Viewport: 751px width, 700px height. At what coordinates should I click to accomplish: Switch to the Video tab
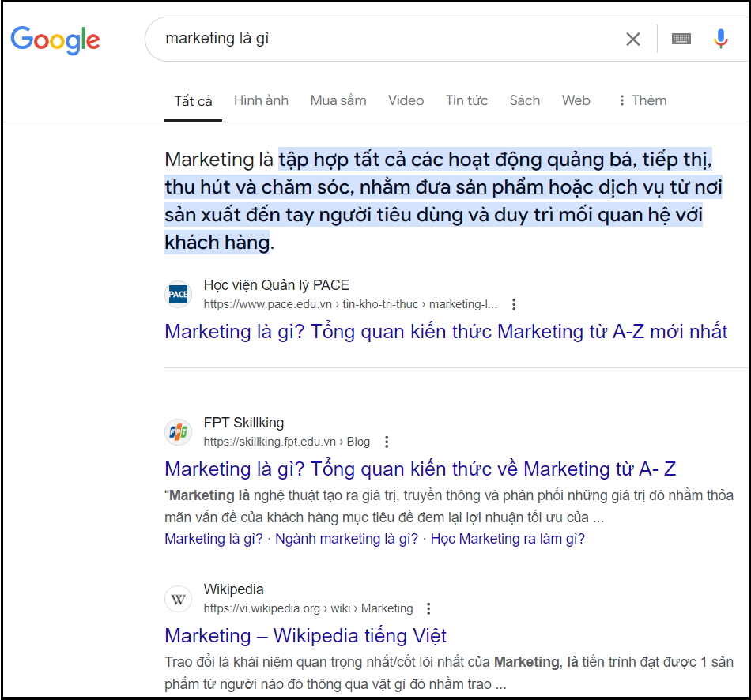[x=406, y=100]
